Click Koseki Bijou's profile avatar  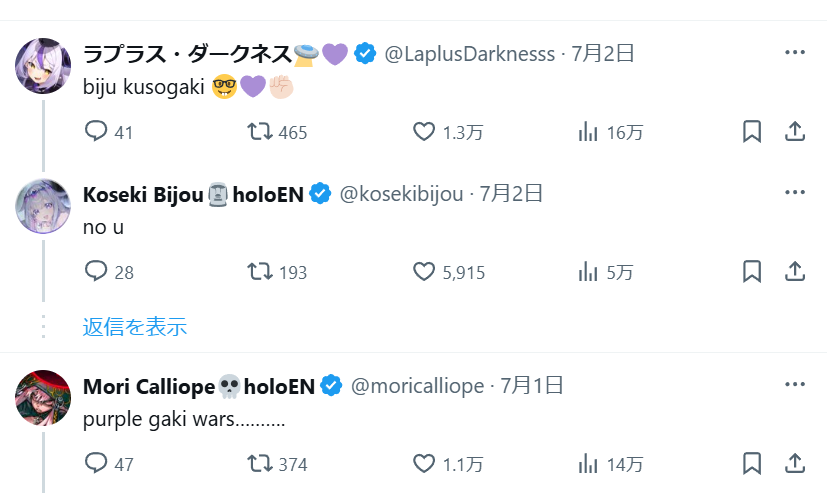point(44,206)
